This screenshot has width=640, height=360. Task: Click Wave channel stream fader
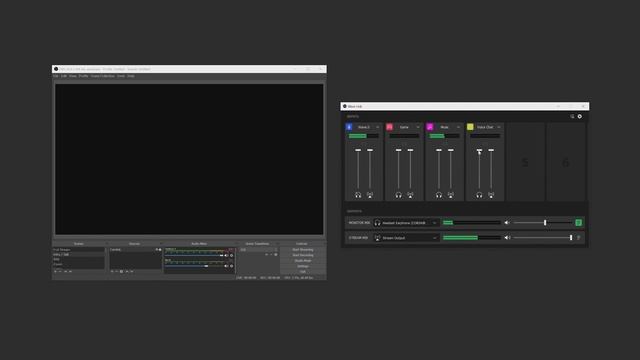(x=370, y=169)
